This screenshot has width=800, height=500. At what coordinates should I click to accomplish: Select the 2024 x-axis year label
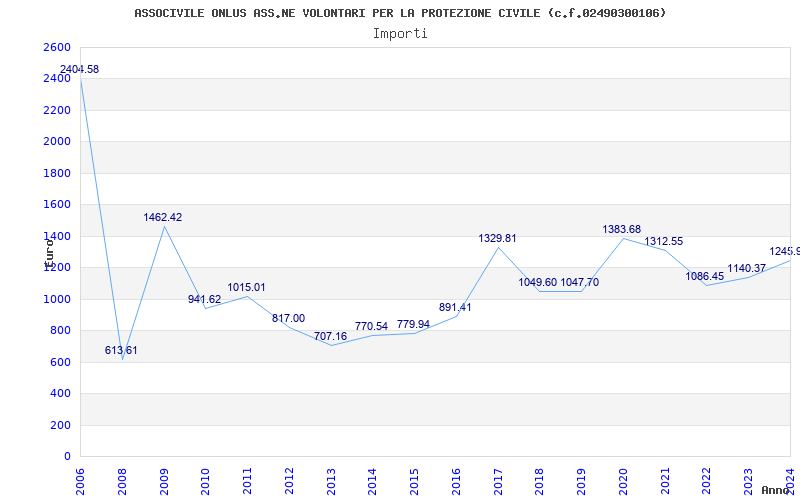(x=790, y=476)
